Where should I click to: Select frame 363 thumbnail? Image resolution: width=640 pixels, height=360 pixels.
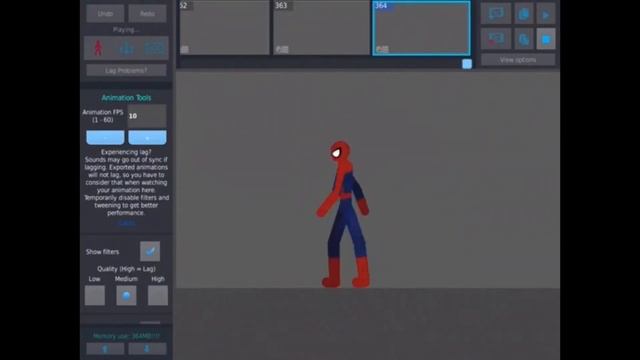coord(322,27)
